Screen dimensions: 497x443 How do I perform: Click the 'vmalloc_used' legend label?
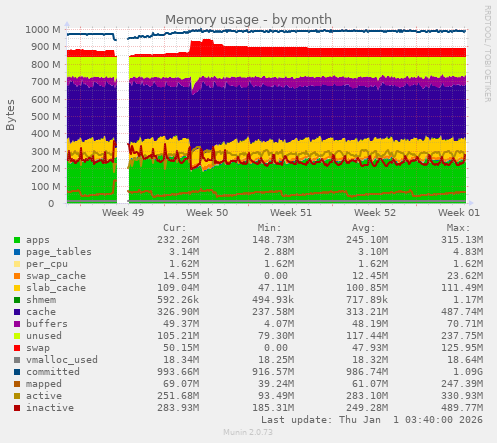point(62,360)
